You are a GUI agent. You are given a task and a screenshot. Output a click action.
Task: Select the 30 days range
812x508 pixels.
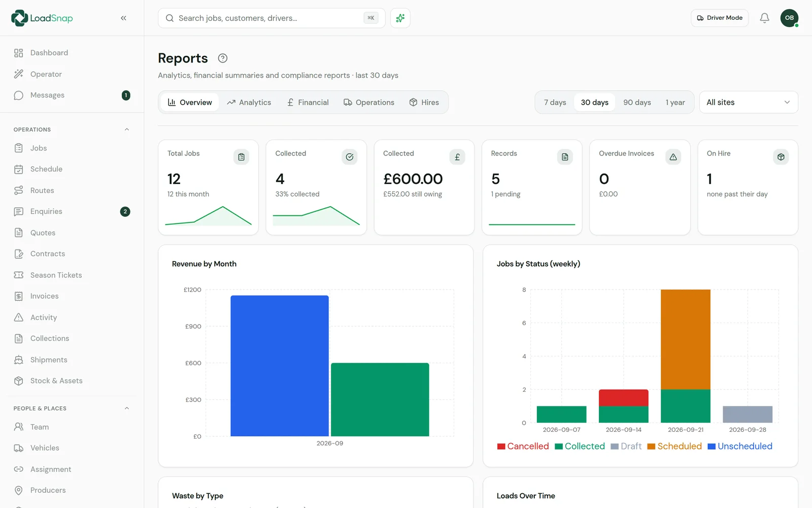[x=594, y=102]
